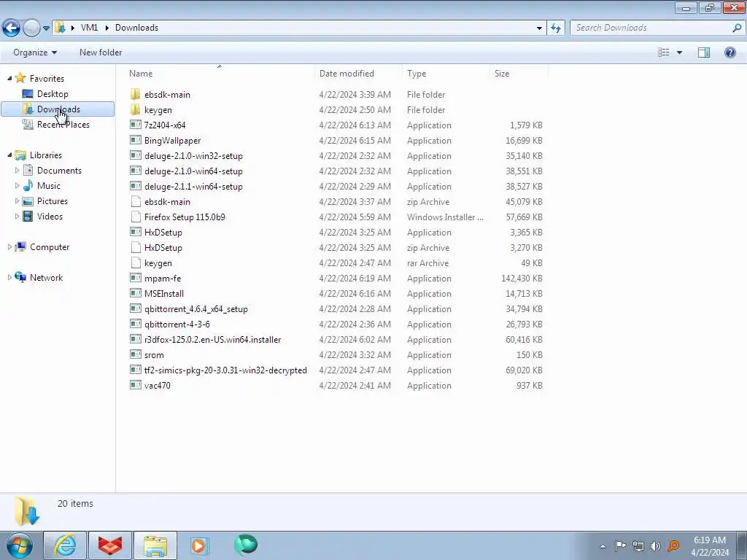Show hidden tray icons arrow

click(603, 546)
